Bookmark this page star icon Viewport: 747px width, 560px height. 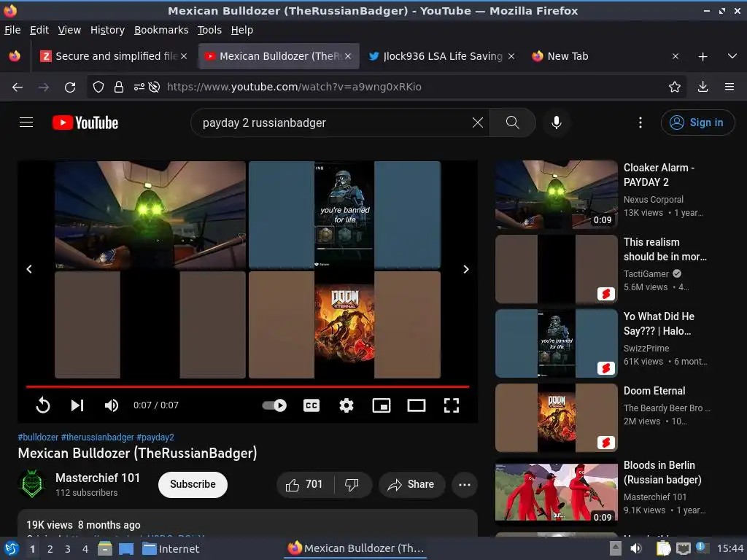pos(674,87)
